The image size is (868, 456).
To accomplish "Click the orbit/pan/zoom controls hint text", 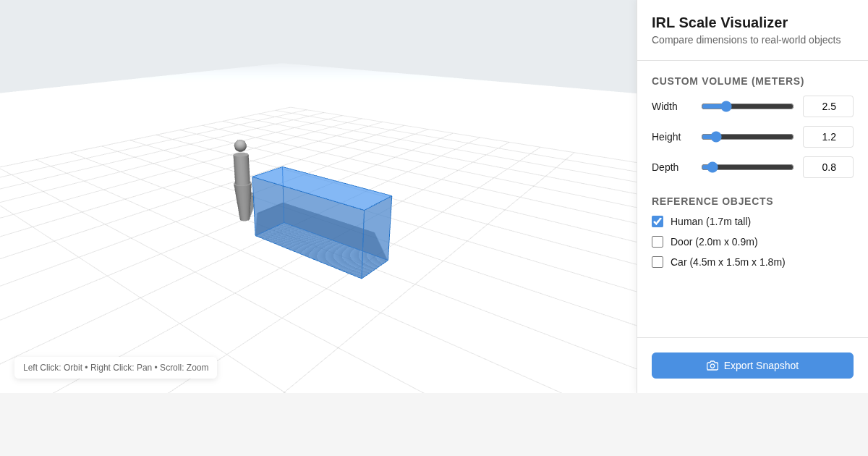I will [116, 368].
